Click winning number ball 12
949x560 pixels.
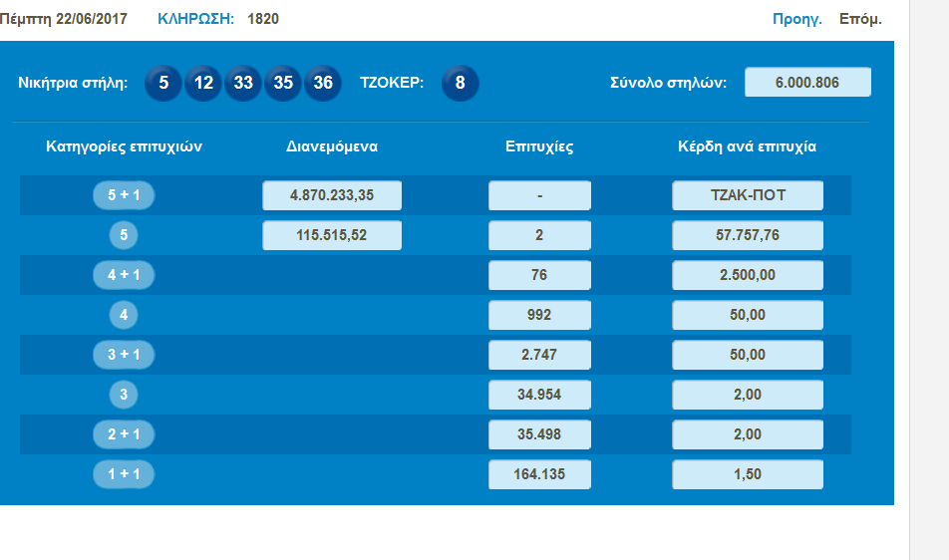coord(203,83)
